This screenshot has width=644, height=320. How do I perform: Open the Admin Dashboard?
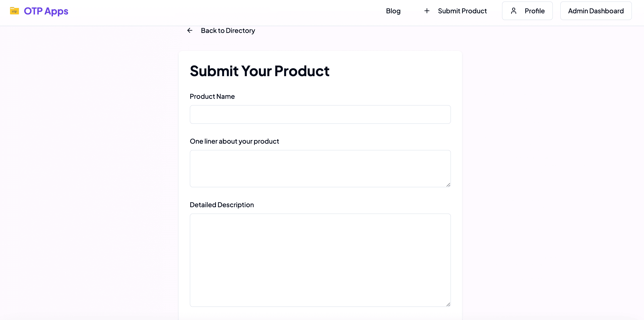(596, 11)
